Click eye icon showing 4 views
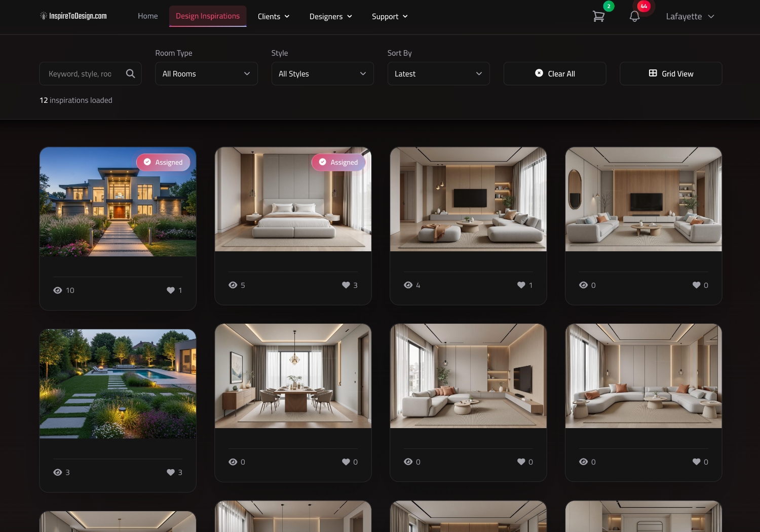This screenshot has height=532, width=760. 408,285
